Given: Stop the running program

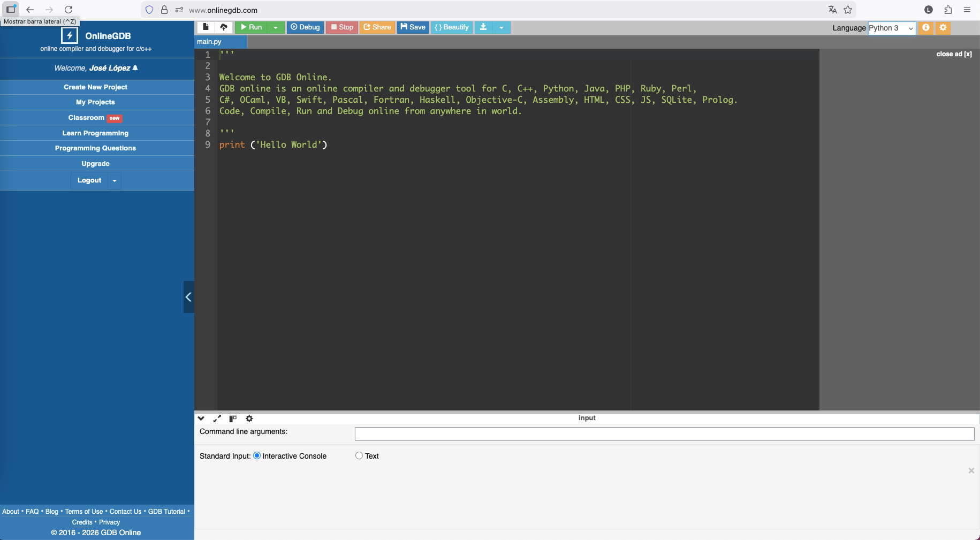Looking at the screenshot, I should coord(341,27).
